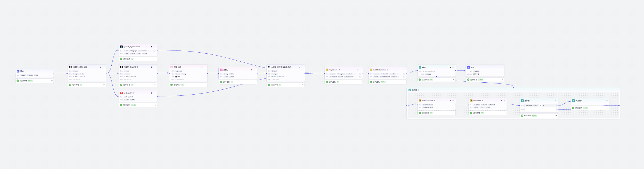Open more options menu for 循环 node
This screenshot has height=169, width=644.
(x=453, y=67)
